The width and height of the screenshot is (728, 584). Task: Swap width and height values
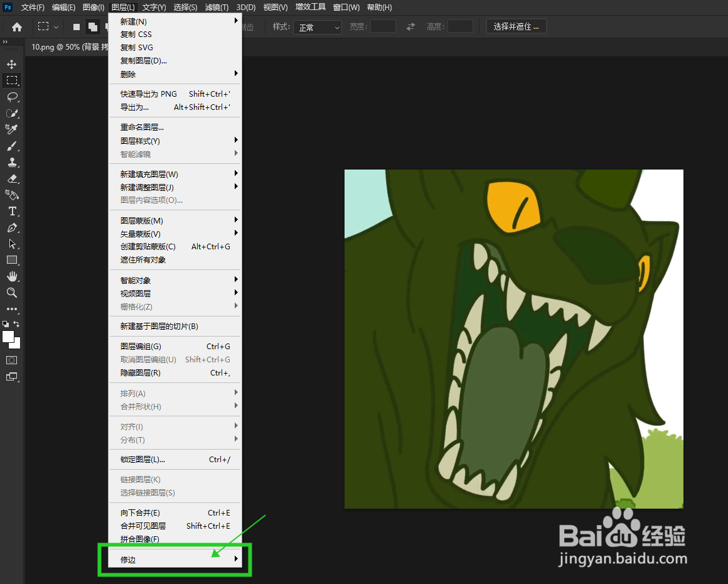point(410,27)
